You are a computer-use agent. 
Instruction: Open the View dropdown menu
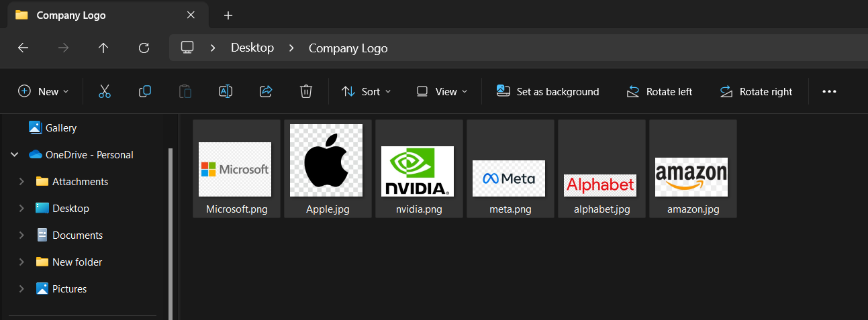click(x=442, y=91)
